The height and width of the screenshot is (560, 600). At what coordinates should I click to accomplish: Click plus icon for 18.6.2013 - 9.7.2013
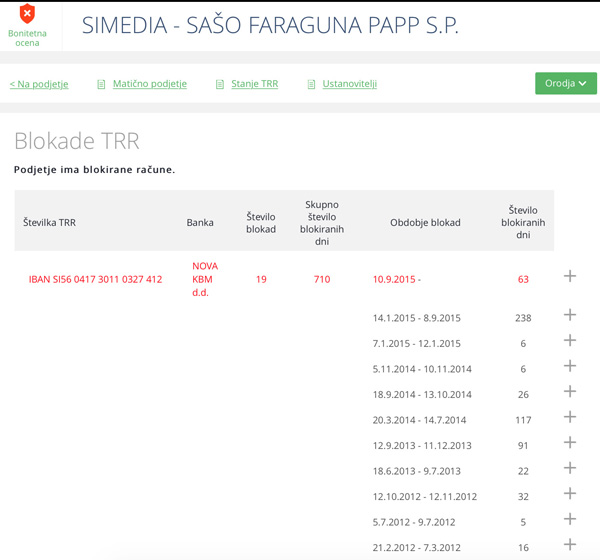[570, 468]
